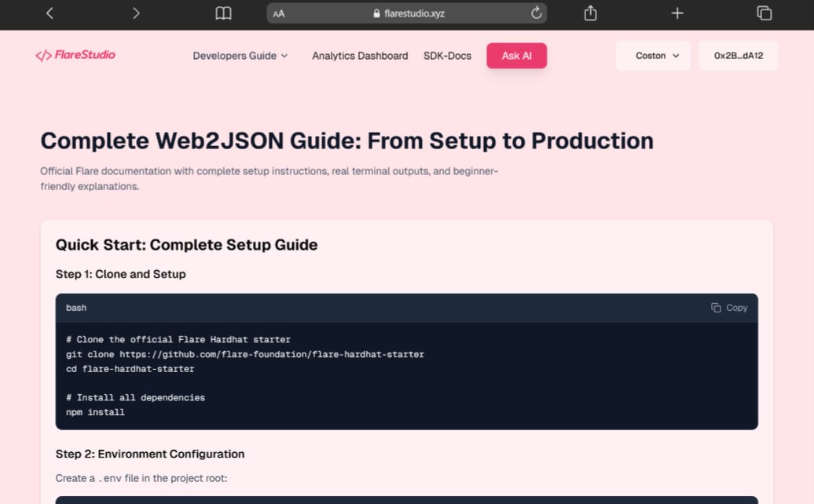The height and width of the screenshot is (504, 814).
Task: Add a new tab with plus icon
Action: tap(677, 13)
